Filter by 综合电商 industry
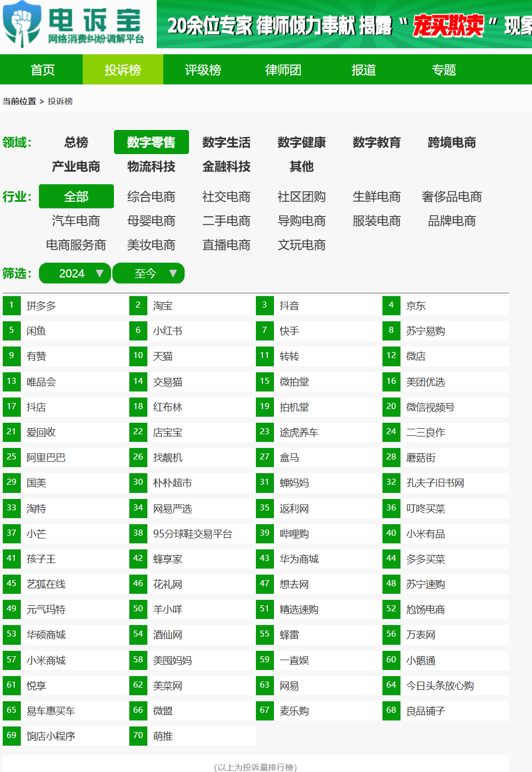Viewport: 532px width, 772px height. (x=151, y=197)
